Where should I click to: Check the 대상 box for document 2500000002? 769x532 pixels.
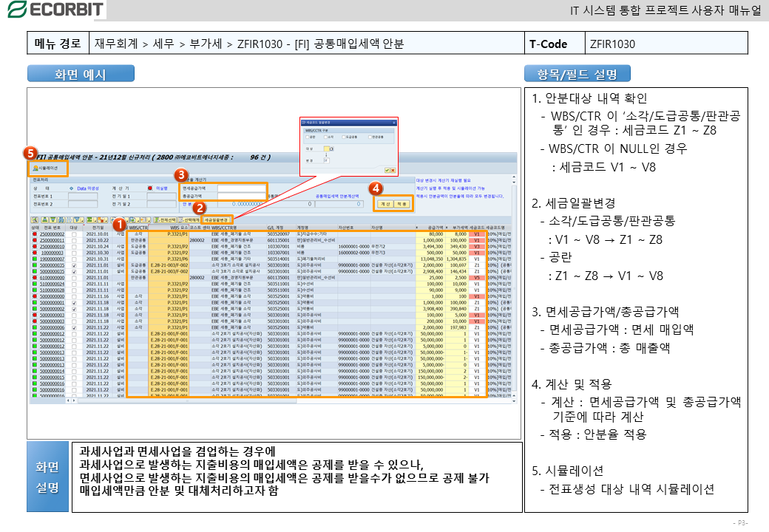(74, 234)
